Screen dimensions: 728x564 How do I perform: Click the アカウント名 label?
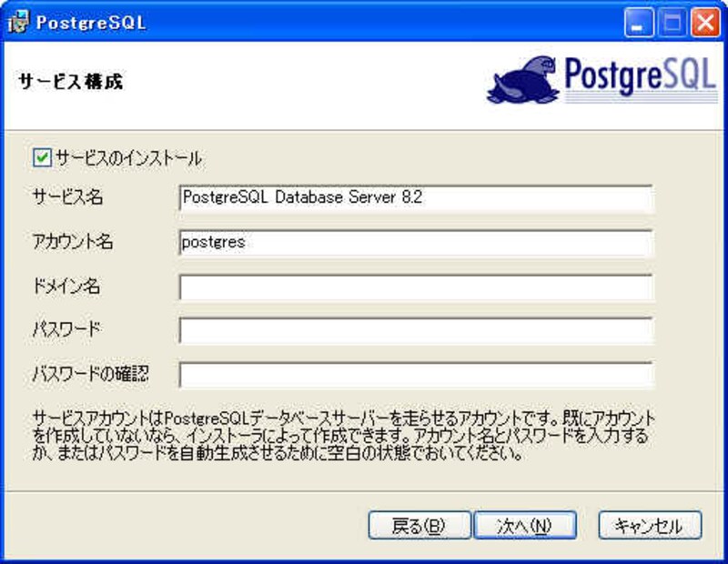(73, 242)
